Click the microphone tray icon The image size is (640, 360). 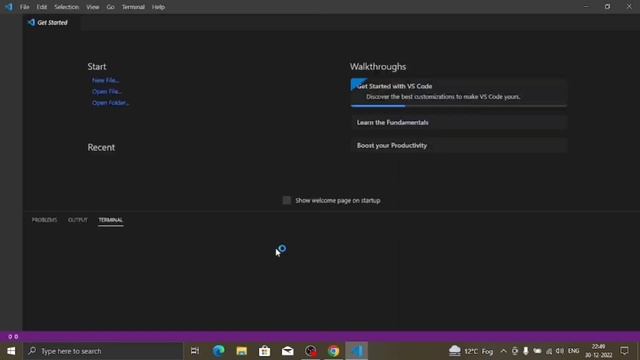pos(526,351)
